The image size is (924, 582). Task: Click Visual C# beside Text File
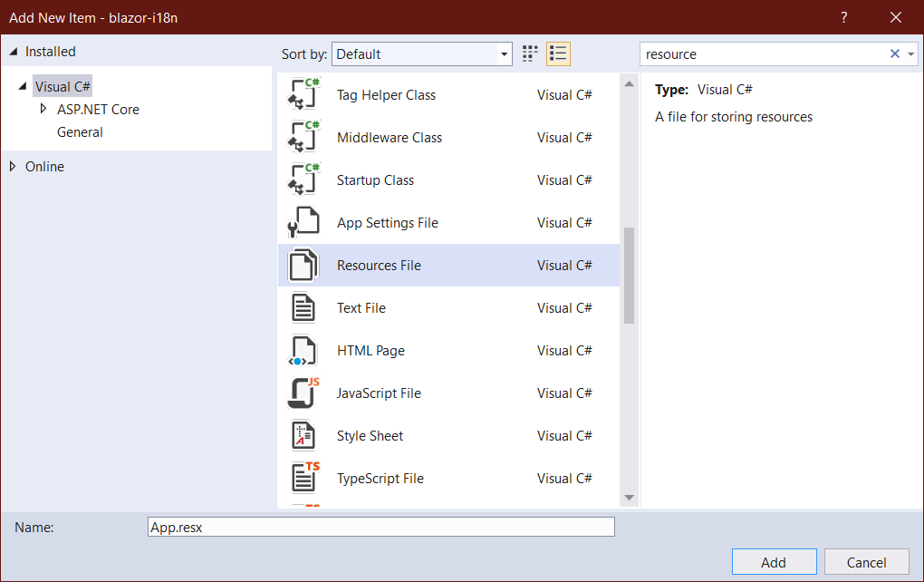[x=564, y=308]
